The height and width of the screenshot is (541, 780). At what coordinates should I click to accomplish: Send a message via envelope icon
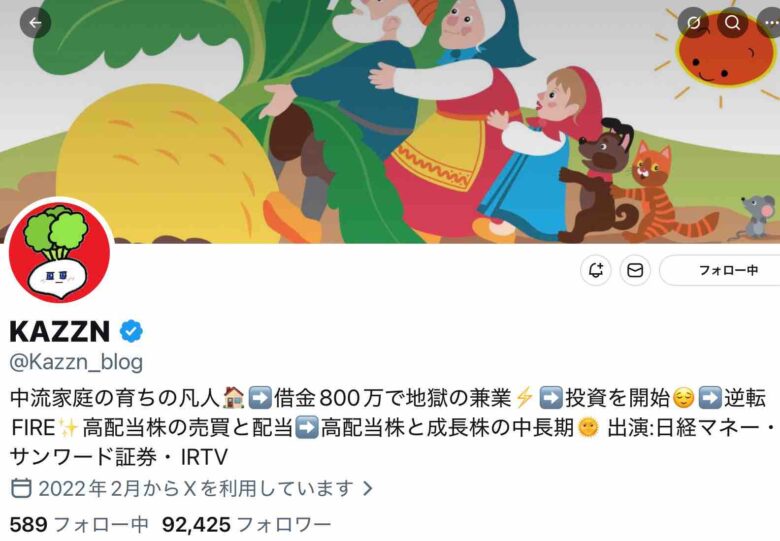pos(635,270)
